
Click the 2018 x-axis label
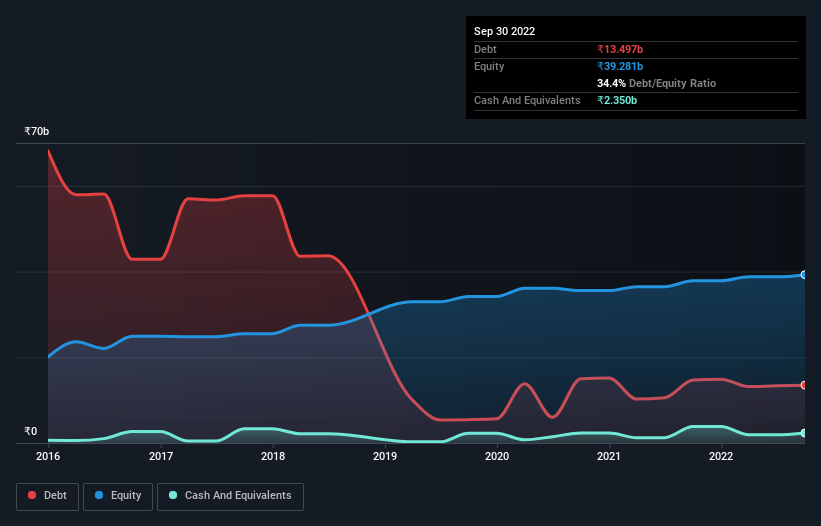[273, 456]
